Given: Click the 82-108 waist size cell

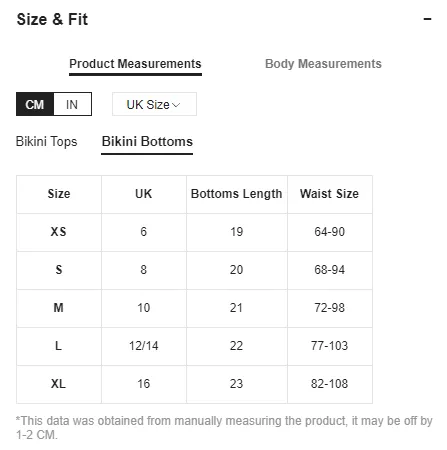Looking at the screenshot, I should (329, 384).
